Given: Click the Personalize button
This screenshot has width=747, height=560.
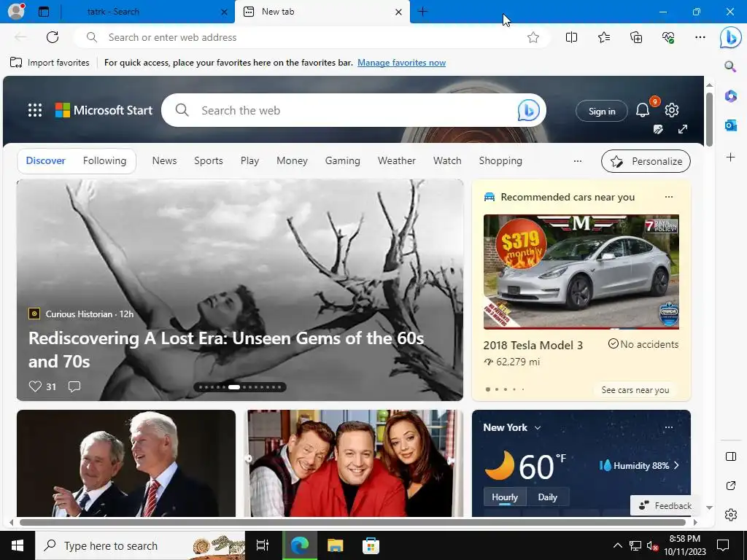Looking at the screenshot, I should pos(646,161).
